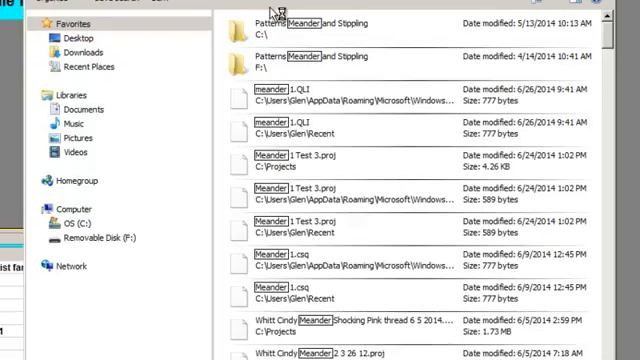Select file icon of Meander 1.csq in AppData Roaming
The height and width of the screenshot is (360, 640).
238,263
